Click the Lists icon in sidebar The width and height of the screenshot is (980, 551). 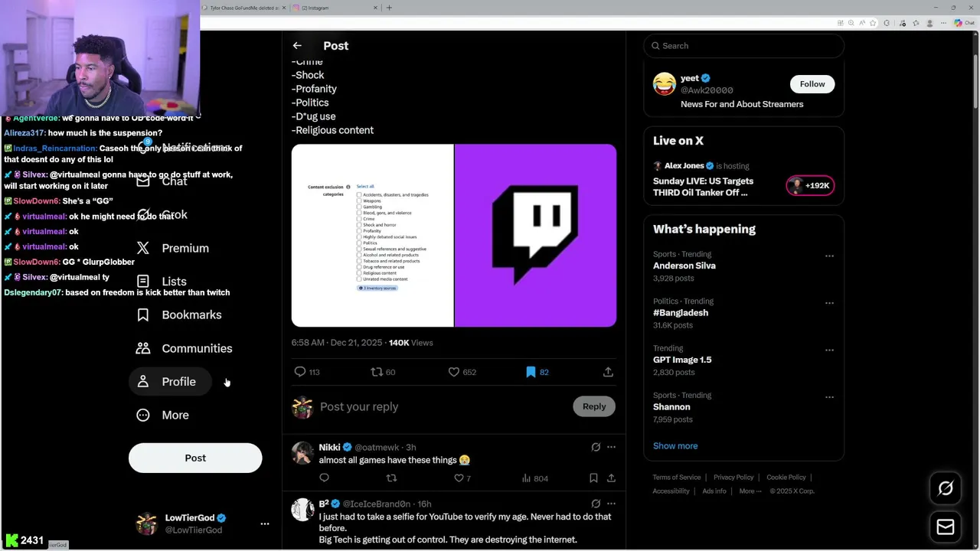[142, 282]
